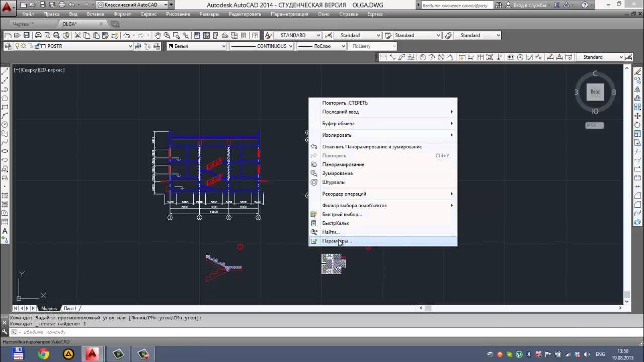
Task: Expand the Изолировать submenu
Action: pyautogui.click(x=383, y=135)
